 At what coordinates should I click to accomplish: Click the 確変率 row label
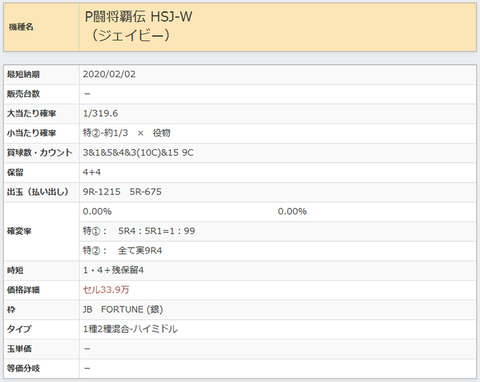point(19,231)
